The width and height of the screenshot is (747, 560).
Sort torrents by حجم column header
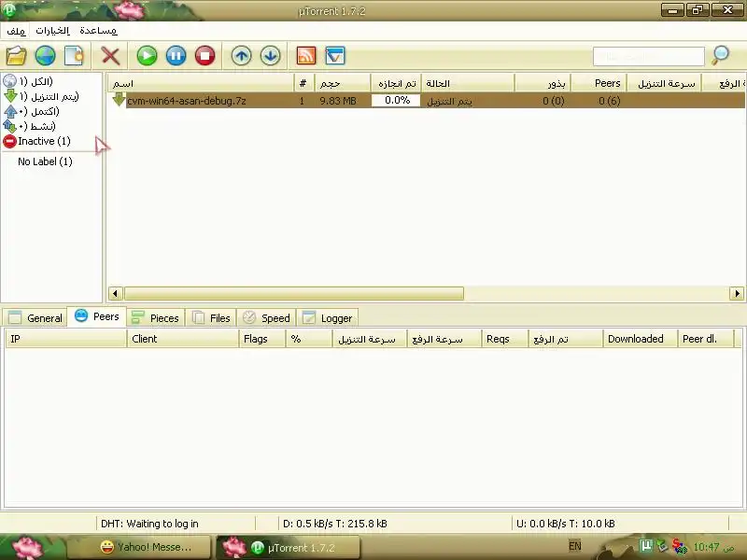tap(342, 83)
